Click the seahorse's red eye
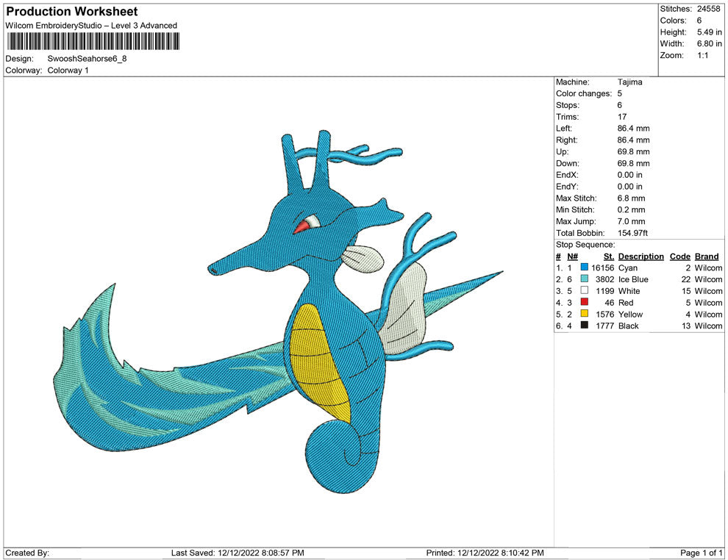The image size is (728, 560). coord(302,226)
